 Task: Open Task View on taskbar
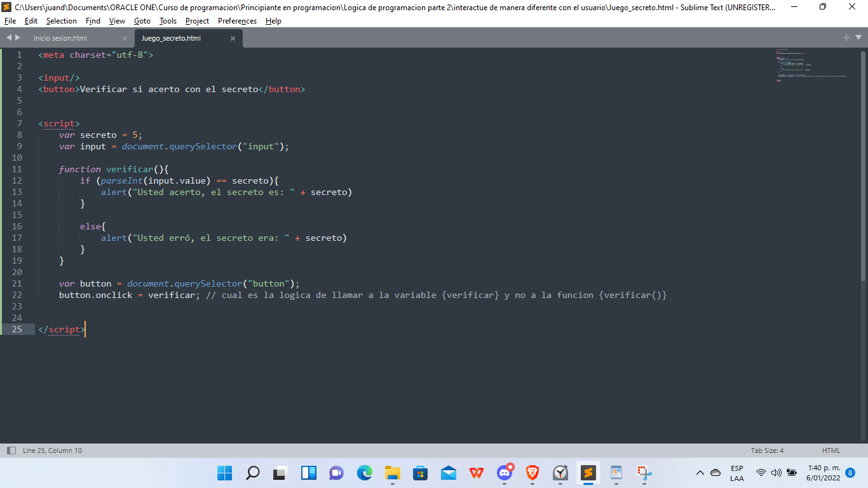tap(281, 473)
